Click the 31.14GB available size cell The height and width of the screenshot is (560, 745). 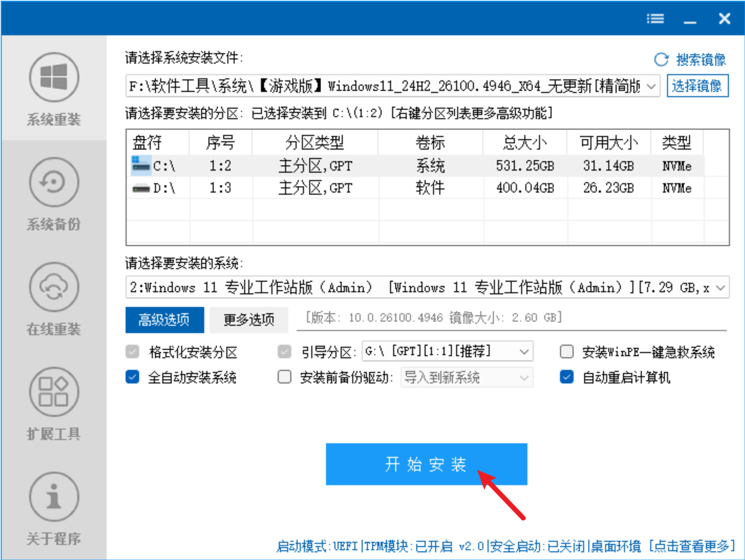click(x=609, y=166)
